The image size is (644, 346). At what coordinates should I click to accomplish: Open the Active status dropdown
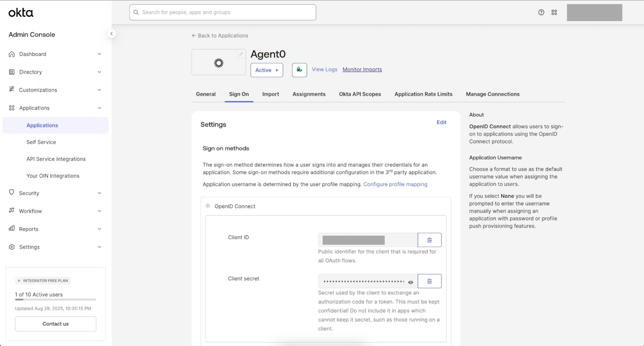pos(267,70)
